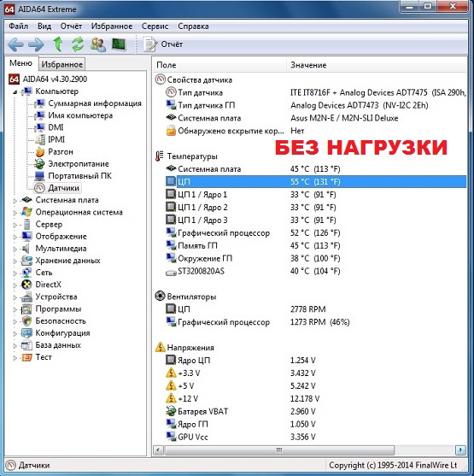
Task: Expand the Мультимедиа tree node
Action: click(15, 249)
